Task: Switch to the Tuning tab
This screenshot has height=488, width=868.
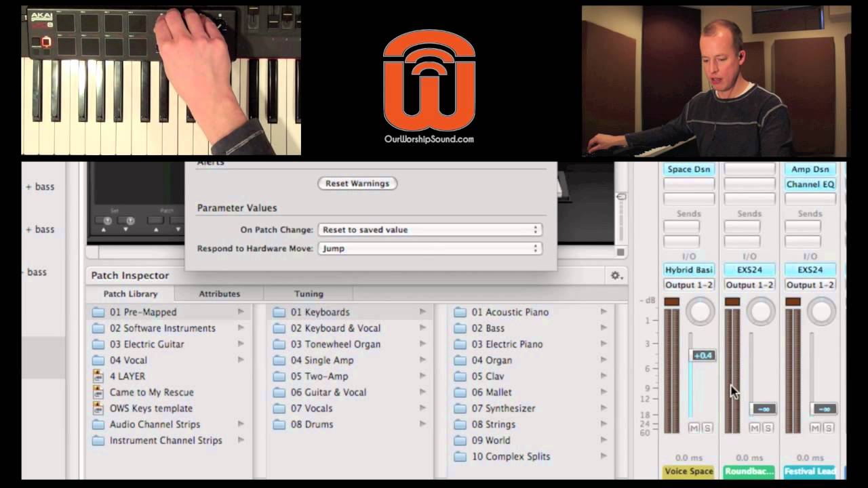Action: pos(309,294)
